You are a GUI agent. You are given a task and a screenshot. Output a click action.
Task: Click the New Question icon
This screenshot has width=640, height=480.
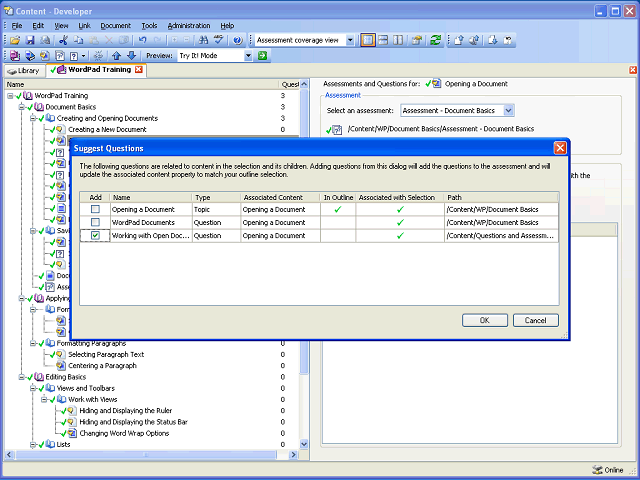(74, 56)
